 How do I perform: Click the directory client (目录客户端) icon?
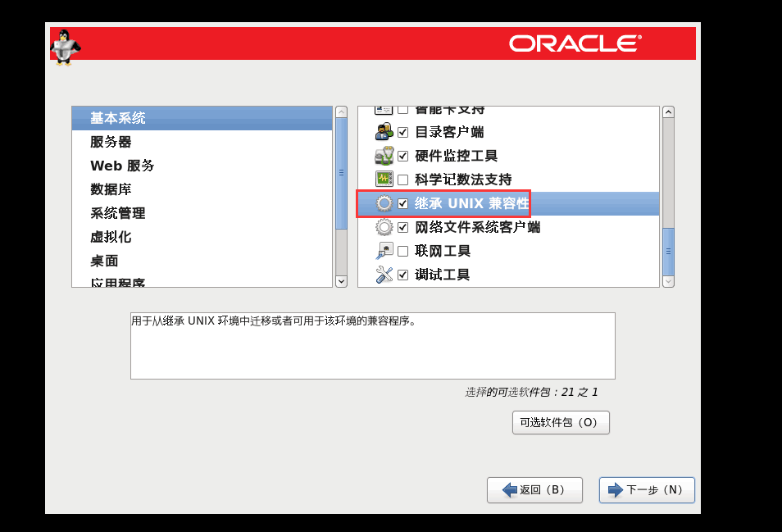pyautogui.click(x=384, y=132)
